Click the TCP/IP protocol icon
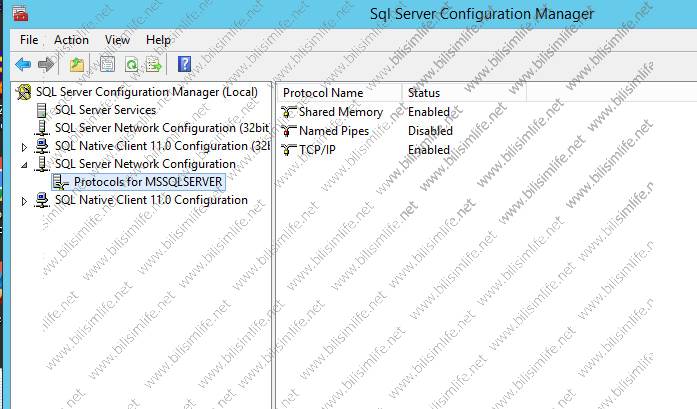Image resolution: width=697 pixels, height=409 pixels. click(x=288, y=150)
